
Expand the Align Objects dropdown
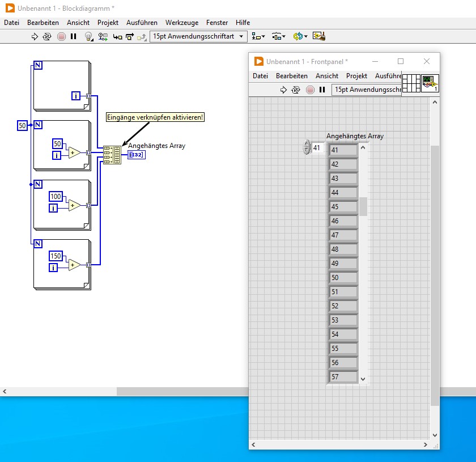coord(258,36)
